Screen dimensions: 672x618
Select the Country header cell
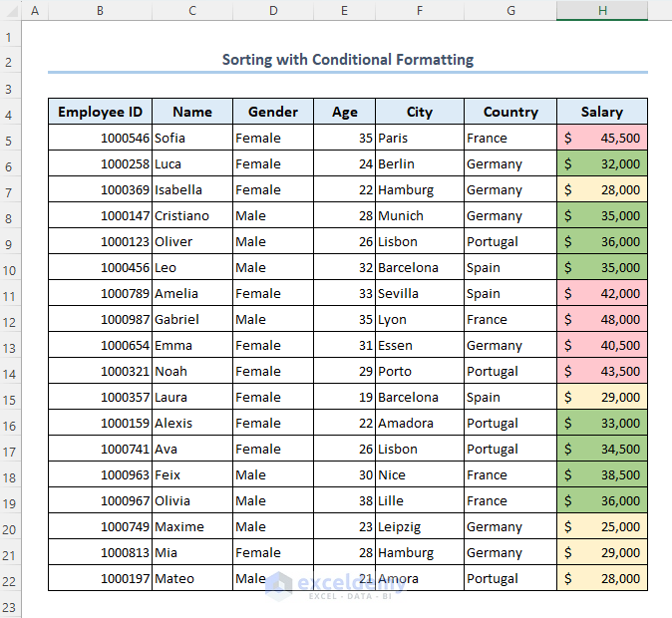pos(510,112)
